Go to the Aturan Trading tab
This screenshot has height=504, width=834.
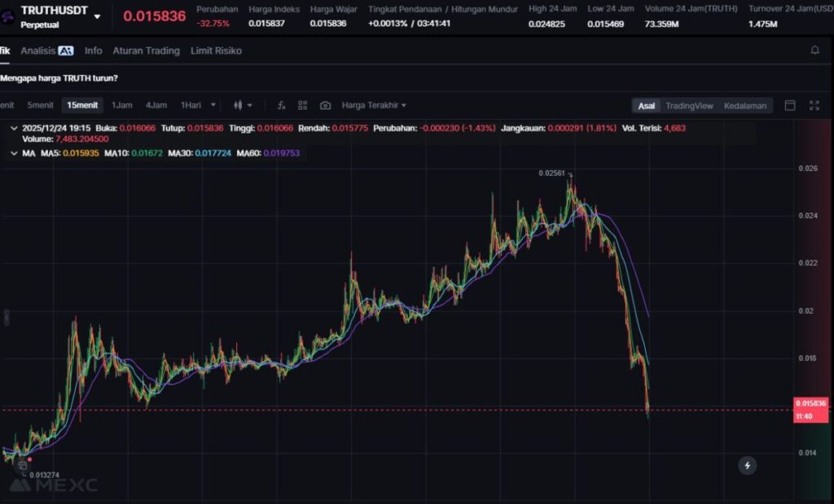click(146, 50)
